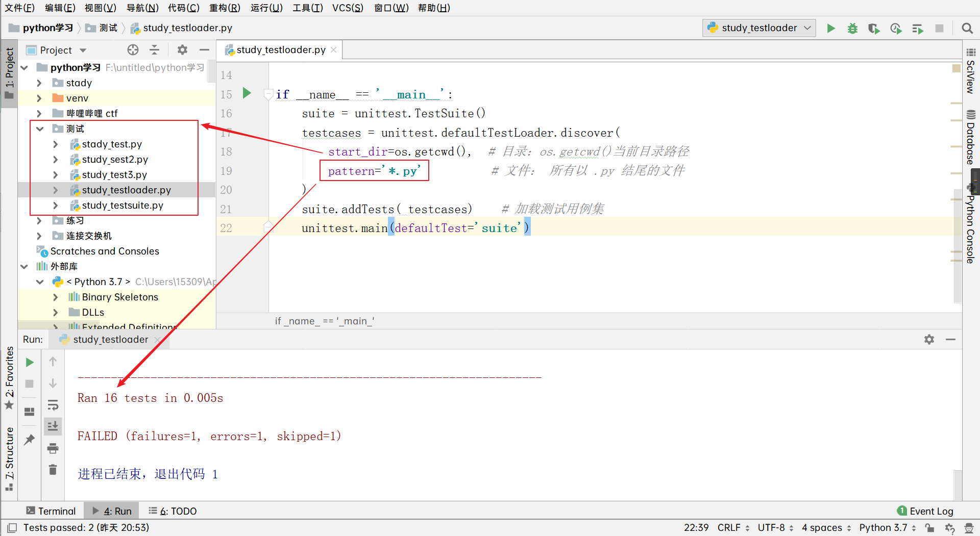Change CRLF line separator in status bar

[733, 528]
